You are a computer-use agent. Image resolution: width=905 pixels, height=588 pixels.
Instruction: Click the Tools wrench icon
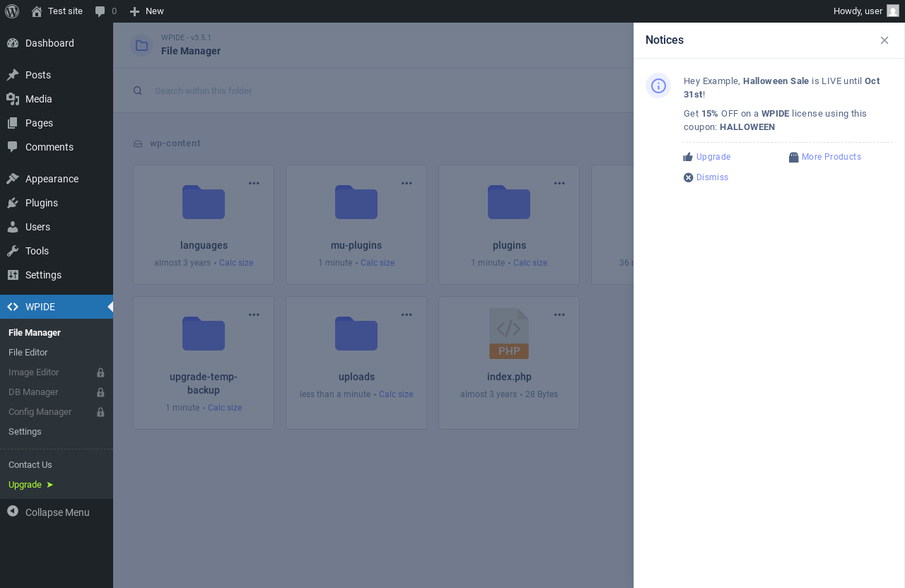pyautogui.click(x=13, y=251)
